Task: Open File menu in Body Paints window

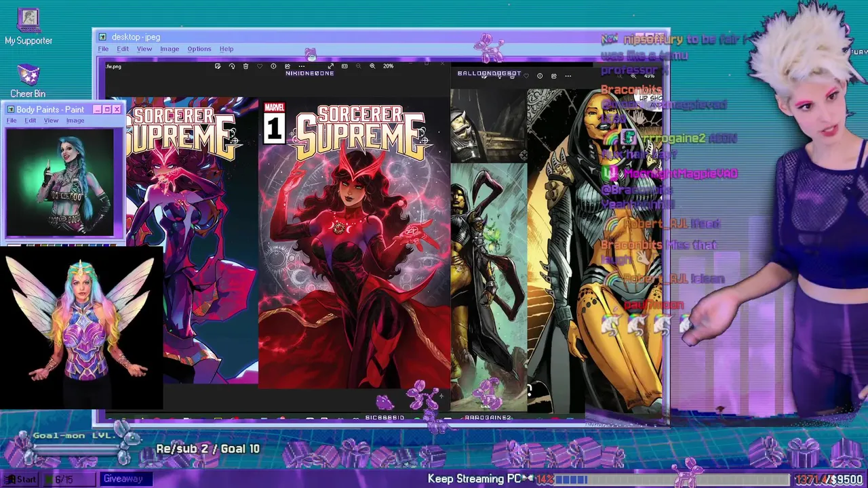Action: (x=12, y=121)
